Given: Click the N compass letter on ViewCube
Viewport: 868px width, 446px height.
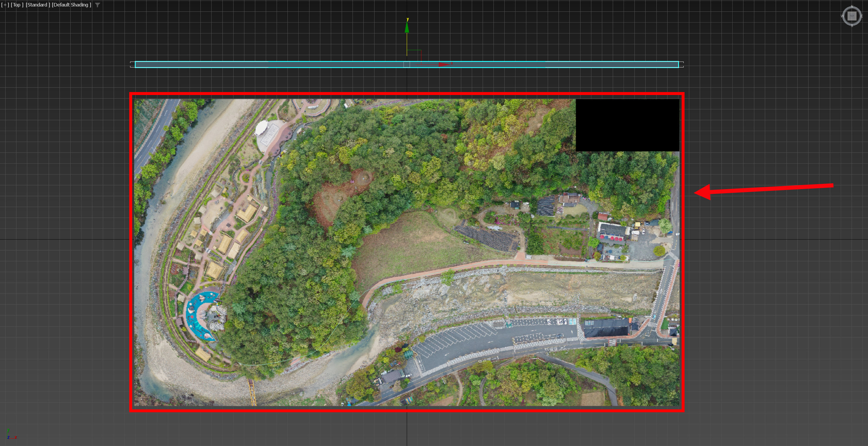Looking at the screenshot, I should [x=852, y=6].
